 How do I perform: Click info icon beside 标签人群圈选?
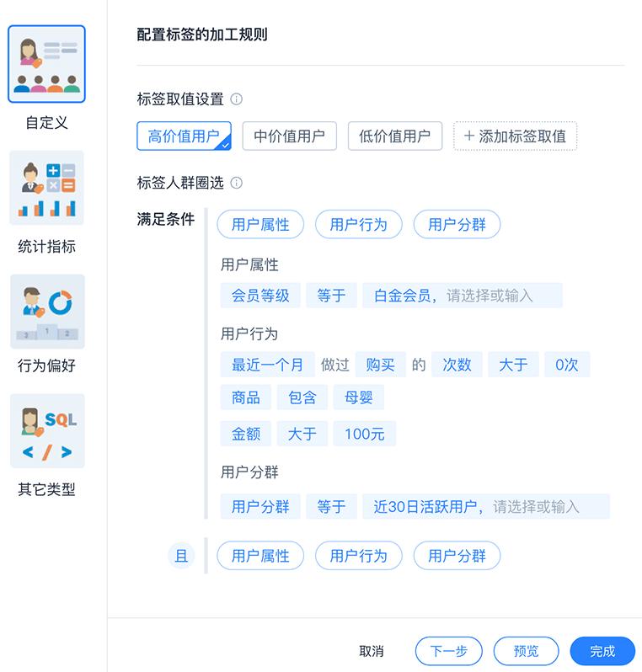tap(236, 183)
